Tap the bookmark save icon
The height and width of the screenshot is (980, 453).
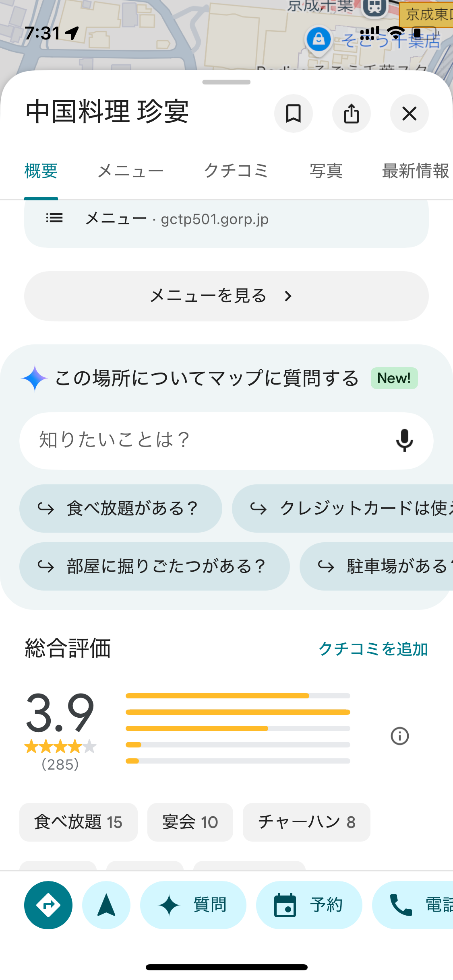293,113
